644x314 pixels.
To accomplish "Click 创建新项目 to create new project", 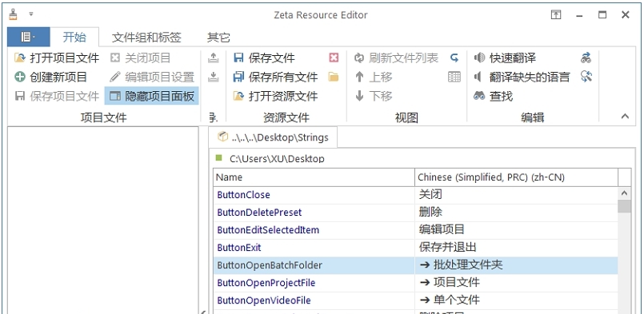I will 50,77.
